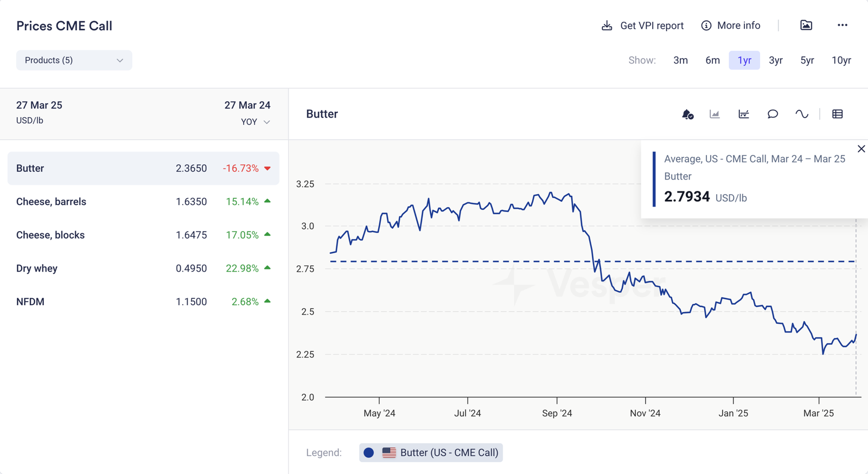The height and width of the screenshot is (474, 868).
Task: Click Get VPI report
Action: (x=643, y=25)
